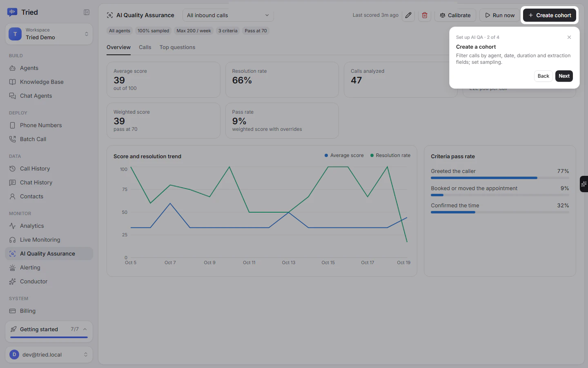Toggle Average score legend item

pos(344,155)
